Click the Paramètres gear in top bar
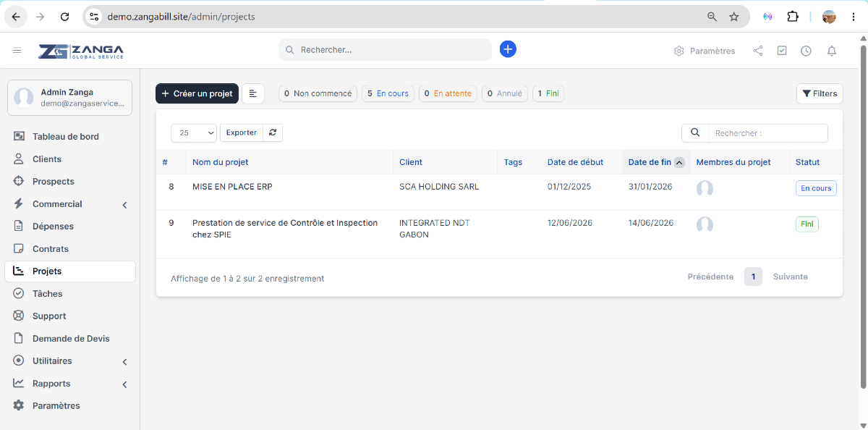 pos(705,51)
